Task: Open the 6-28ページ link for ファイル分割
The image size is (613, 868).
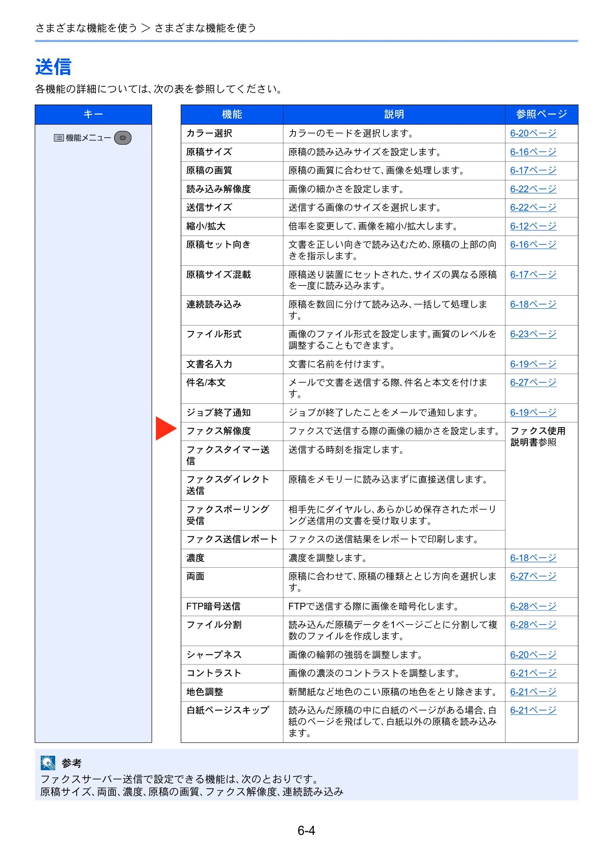Action: click(533, 625)
